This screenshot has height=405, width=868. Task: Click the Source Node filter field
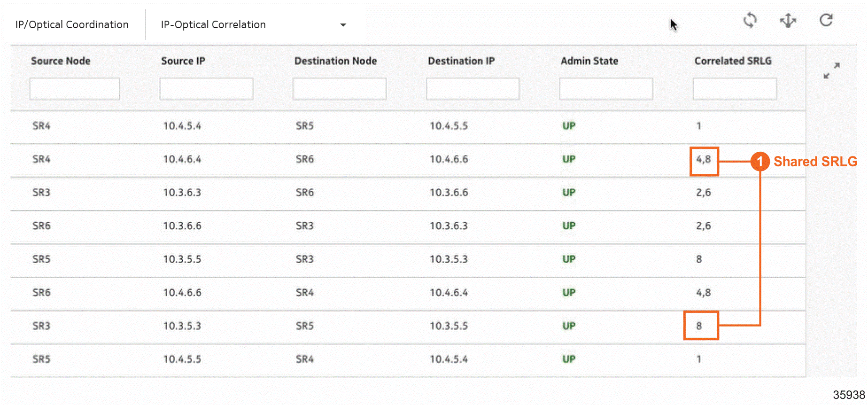pos(75,89)
